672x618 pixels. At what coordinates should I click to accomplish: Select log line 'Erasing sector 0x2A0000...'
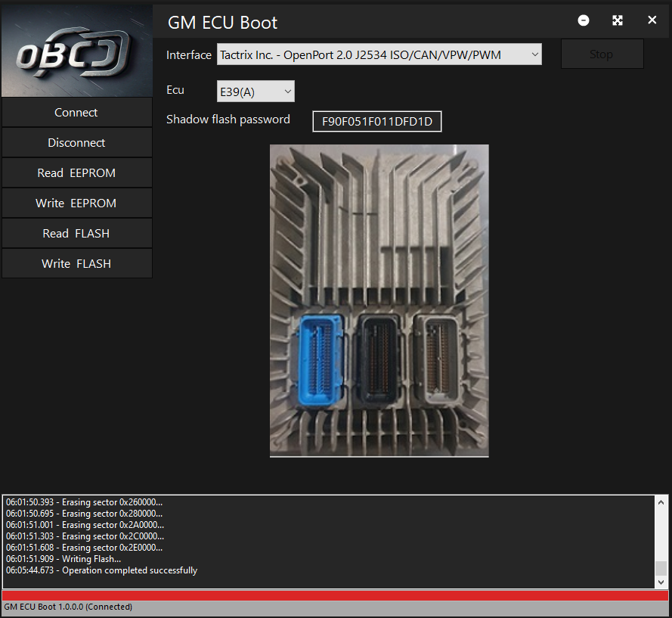pos(85,525)
